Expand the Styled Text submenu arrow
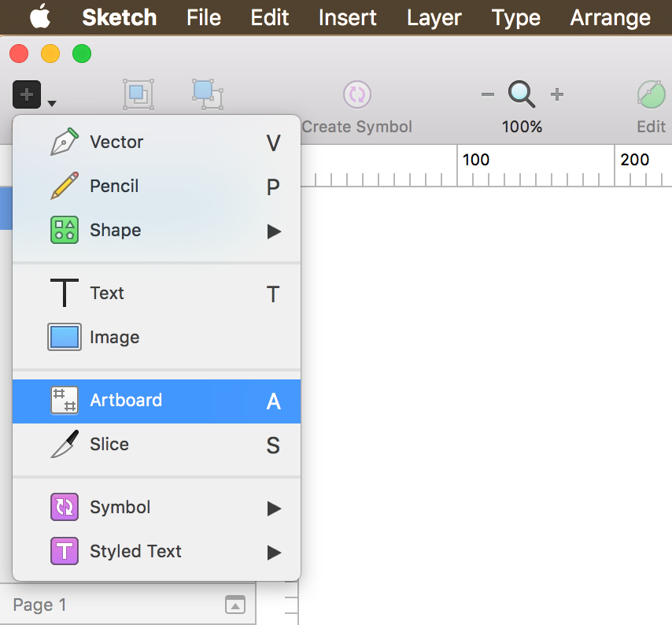 [275, 553]
